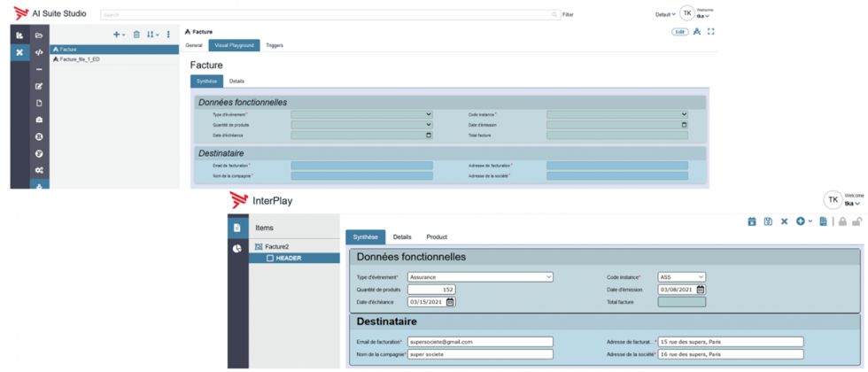Screen dimensions: 868x372
Task: Click the Email de facturation field in InterPlay
Action: tap(480, 342)
